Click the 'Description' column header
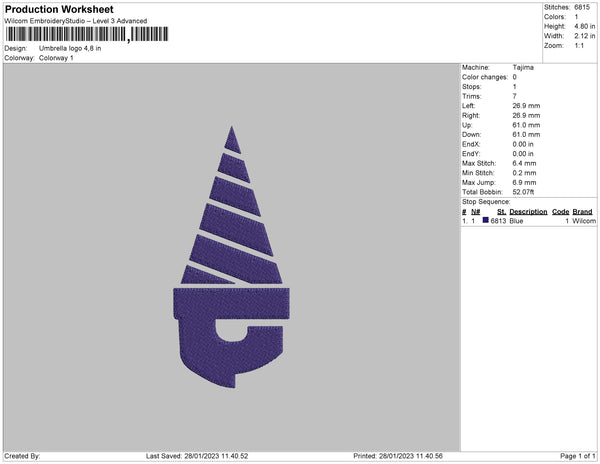 528,212
